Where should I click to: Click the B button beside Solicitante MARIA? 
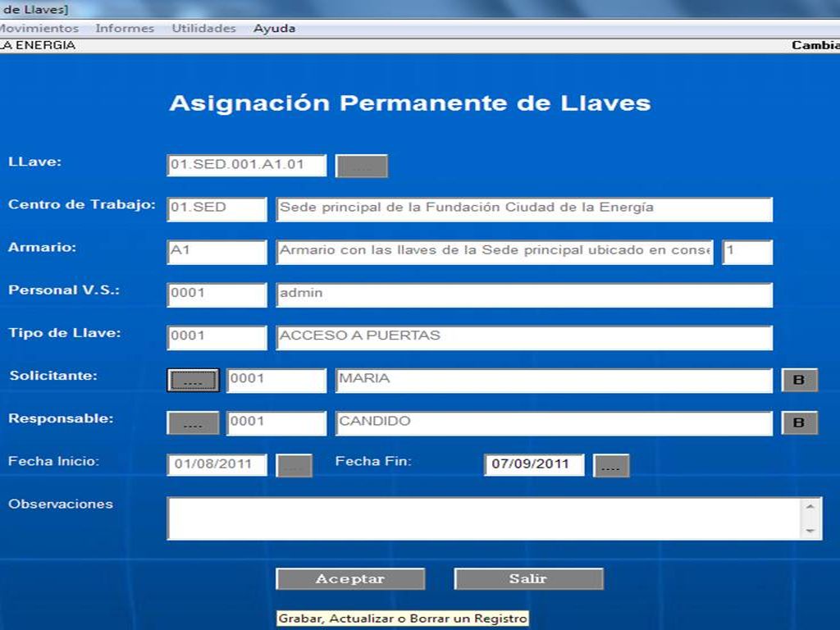(799, 381)
